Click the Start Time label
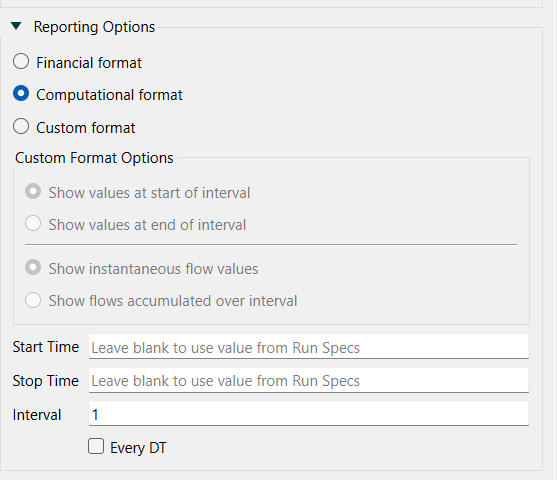This screenshot has height=480, width=557. tap(46, 347)
